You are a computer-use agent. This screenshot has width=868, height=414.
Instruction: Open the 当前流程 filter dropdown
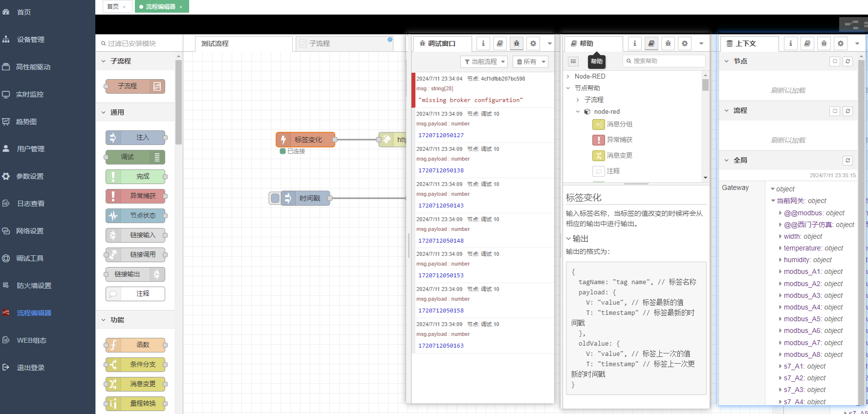484,62
